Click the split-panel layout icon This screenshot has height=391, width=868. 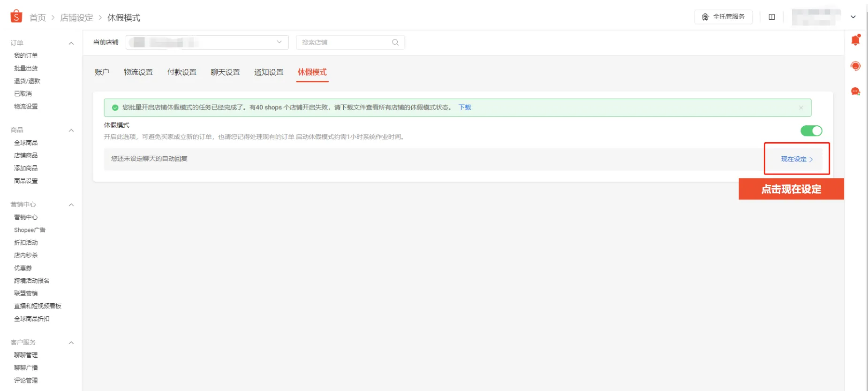pos(772,17)
